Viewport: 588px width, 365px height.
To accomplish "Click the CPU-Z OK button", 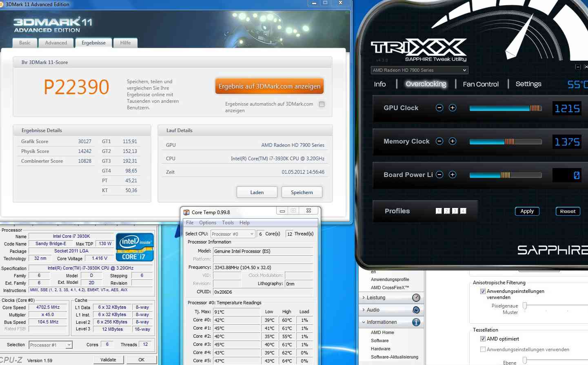I will click(142, 360).
